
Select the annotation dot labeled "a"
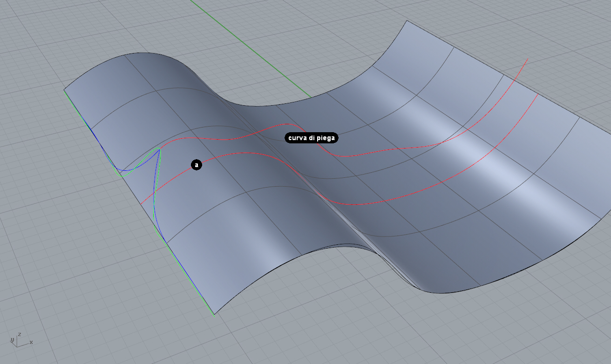pos(197,165)
